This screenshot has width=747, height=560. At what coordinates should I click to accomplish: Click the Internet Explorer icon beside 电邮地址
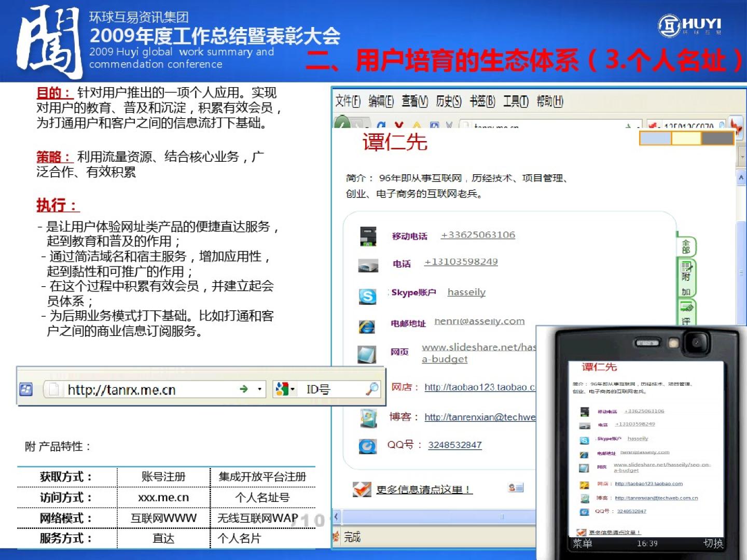tap(367, 326)
